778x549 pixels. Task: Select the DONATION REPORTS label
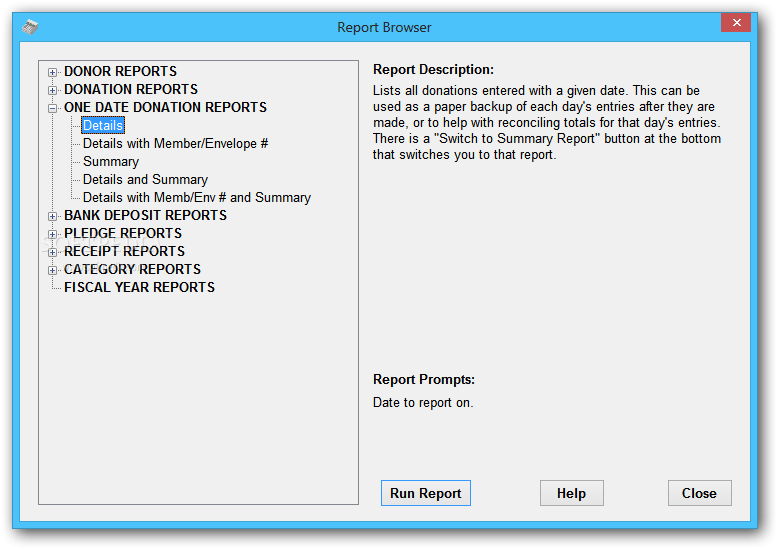click(x=131, y=89)
